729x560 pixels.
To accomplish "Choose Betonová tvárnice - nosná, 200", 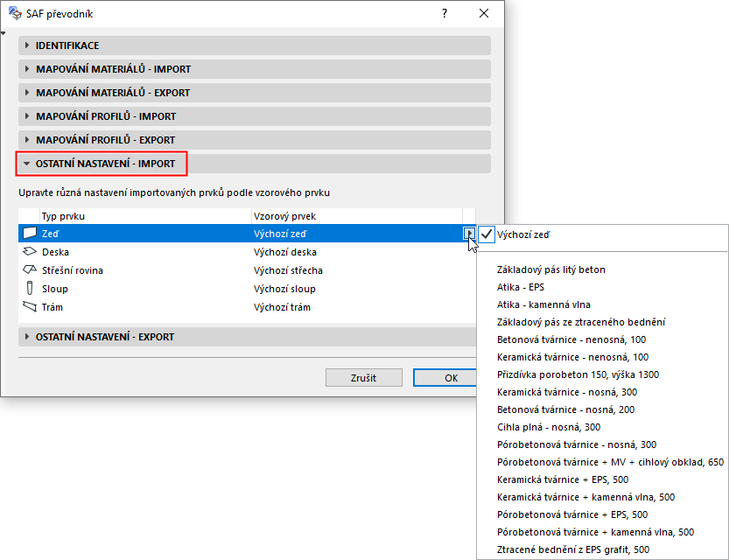I will pyautogui.click(x=566, y=409).
